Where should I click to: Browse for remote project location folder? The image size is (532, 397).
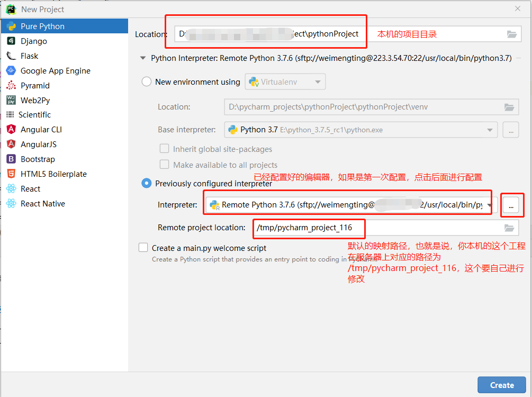click(509, 228)
